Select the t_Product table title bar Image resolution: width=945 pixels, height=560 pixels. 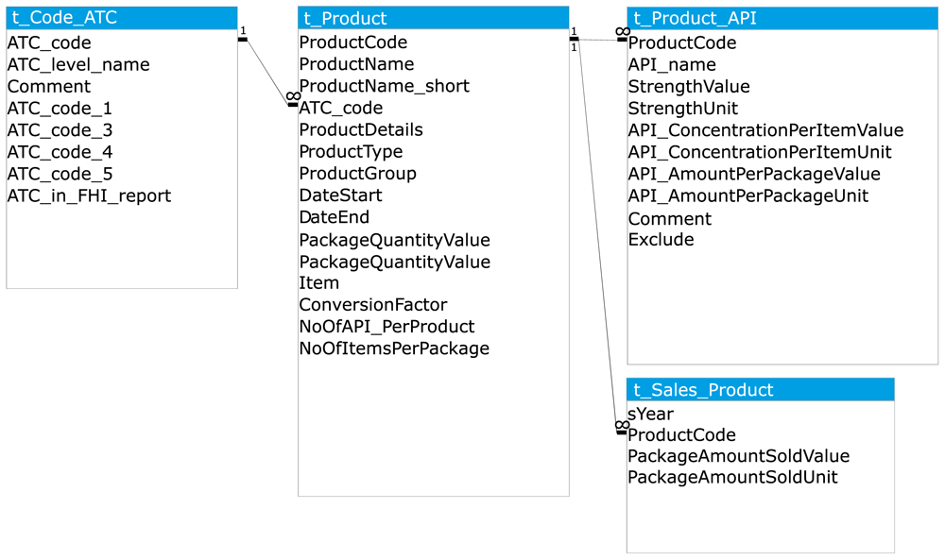[434, 18]
